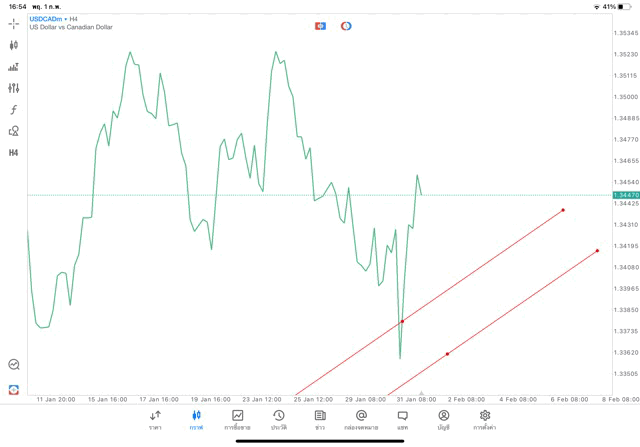Tap the chart search icon at bottom left

[14, 365]
